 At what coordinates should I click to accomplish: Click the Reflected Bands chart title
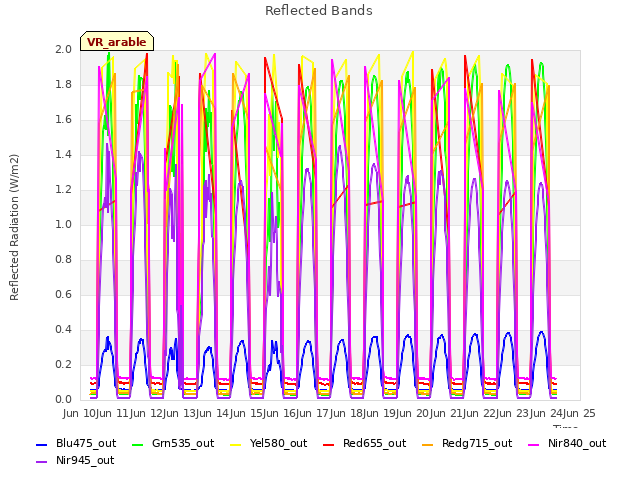click(319, 11)
